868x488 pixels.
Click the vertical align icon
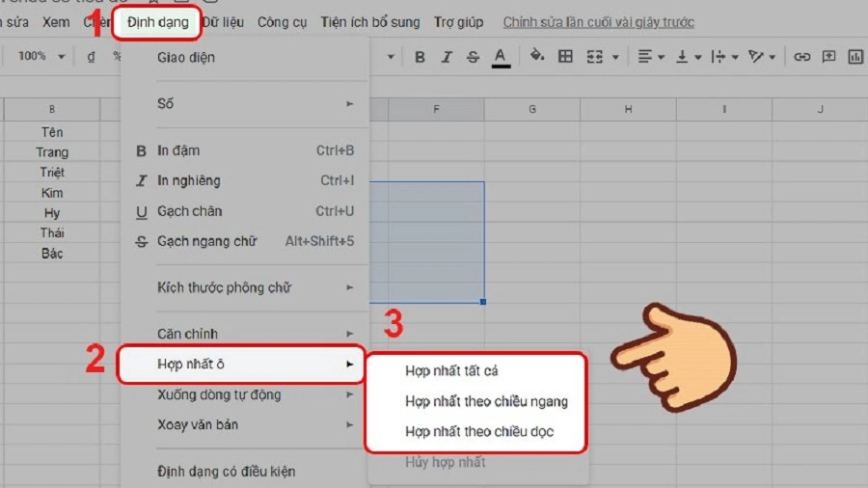click(x=682, y=57)
